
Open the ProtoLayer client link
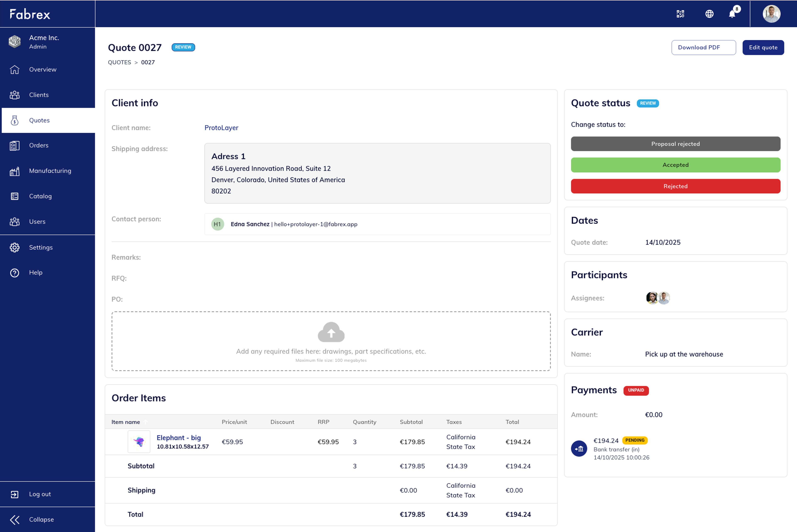pos(221,128)
